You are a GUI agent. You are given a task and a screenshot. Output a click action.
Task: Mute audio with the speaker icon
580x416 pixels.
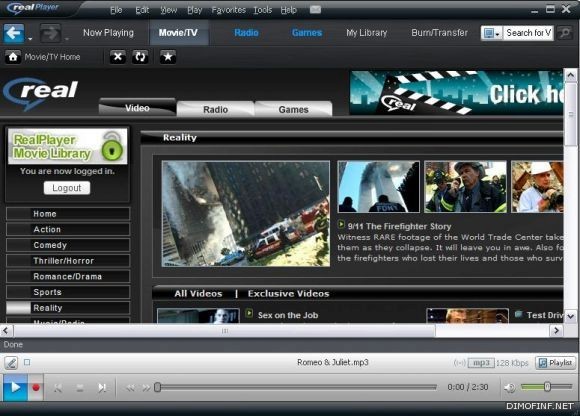510,388
